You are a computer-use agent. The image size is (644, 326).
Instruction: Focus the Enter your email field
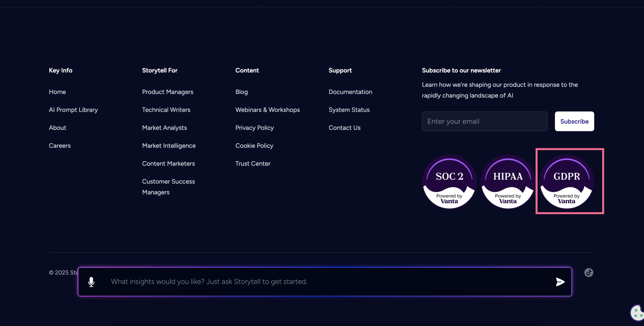coord(484,121)
